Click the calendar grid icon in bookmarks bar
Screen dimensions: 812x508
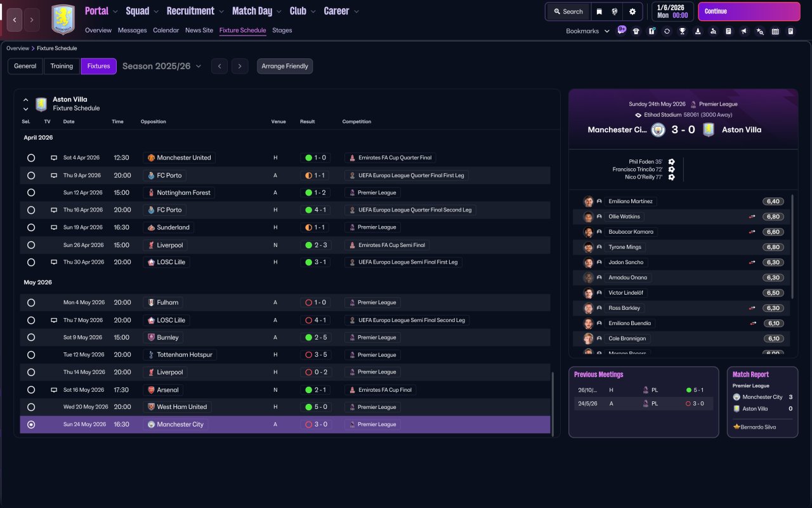tap(775, 31)
